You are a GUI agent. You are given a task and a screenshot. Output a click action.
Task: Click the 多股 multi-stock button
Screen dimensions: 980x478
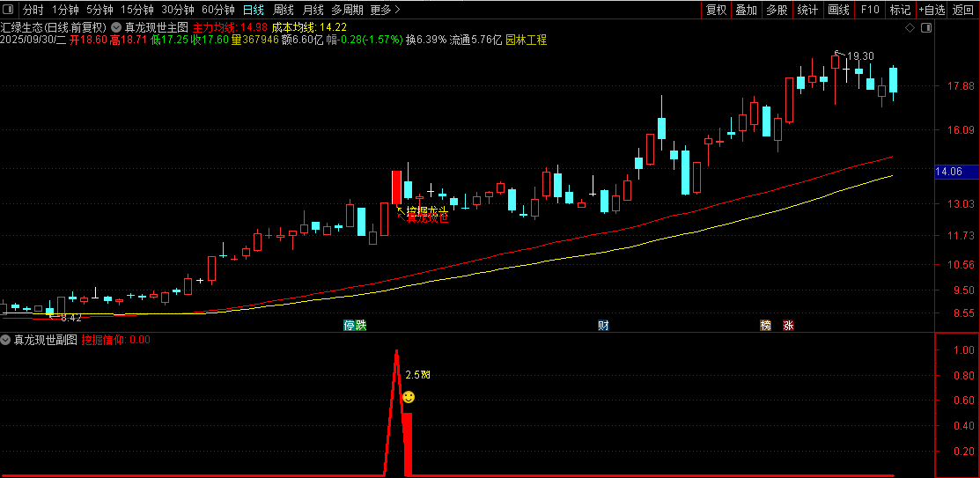click(777, 10)
